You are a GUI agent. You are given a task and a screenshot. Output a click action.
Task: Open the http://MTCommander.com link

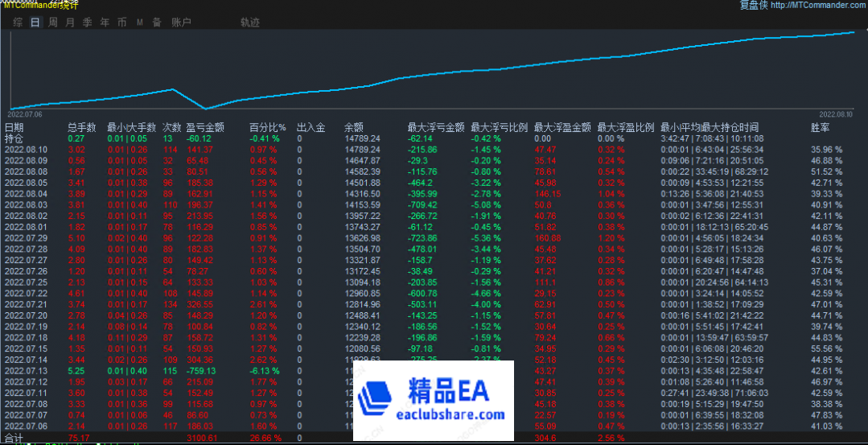tap(818, 6)
